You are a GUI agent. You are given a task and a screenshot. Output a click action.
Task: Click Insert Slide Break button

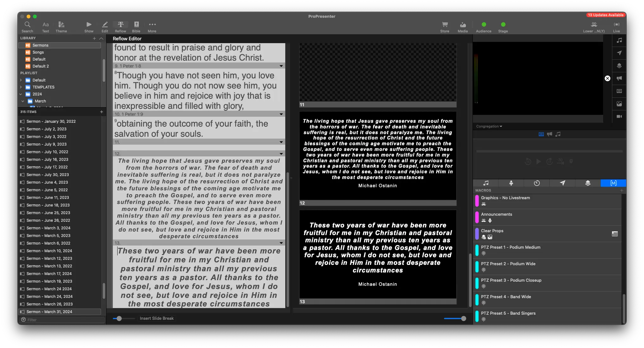pos(157,318)
